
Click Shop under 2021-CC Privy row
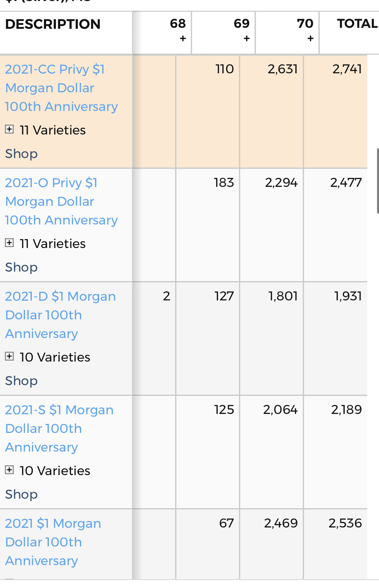tap(21, 153)
